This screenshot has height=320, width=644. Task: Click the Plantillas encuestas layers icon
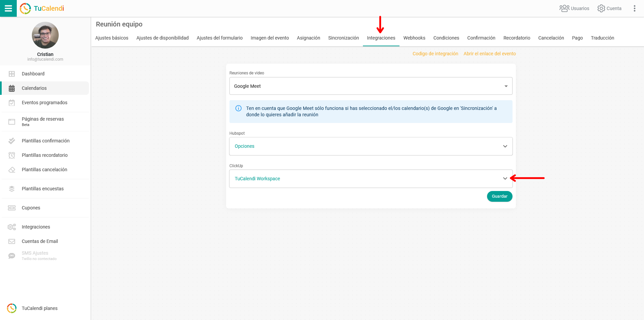pos(12,189)
